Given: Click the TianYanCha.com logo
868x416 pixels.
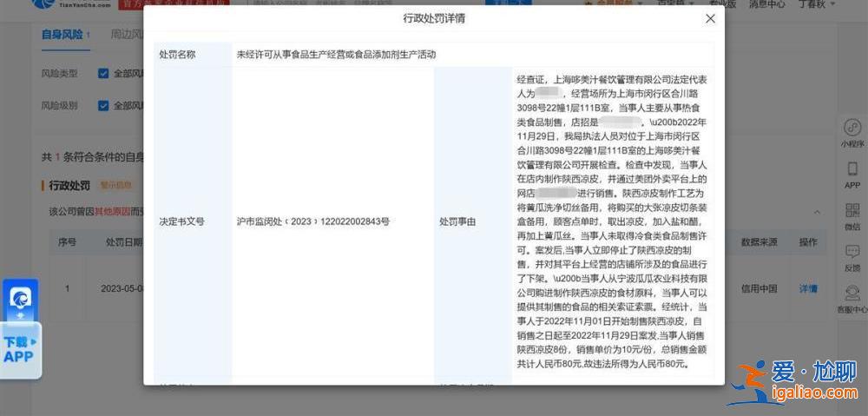Looking at the screenshot, I should click(72, 4).
